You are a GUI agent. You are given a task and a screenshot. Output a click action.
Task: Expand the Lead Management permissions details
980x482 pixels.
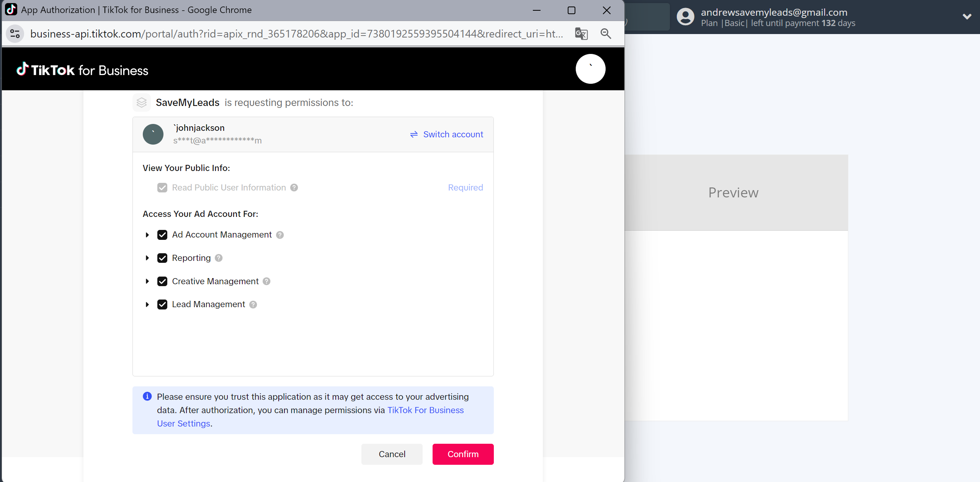(145, 304)
